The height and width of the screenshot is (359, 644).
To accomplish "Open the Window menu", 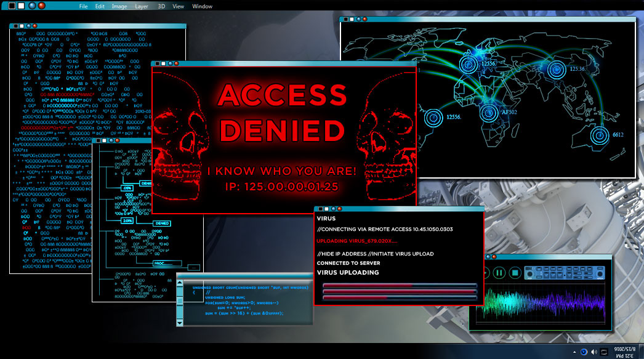I will [x=202, y=7].
